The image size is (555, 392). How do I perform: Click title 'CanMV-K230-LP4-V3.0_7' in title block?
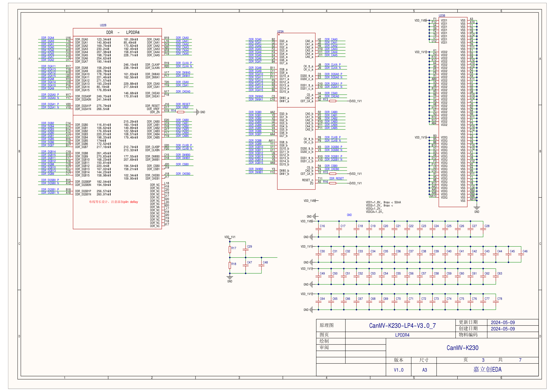coord(402,326)
